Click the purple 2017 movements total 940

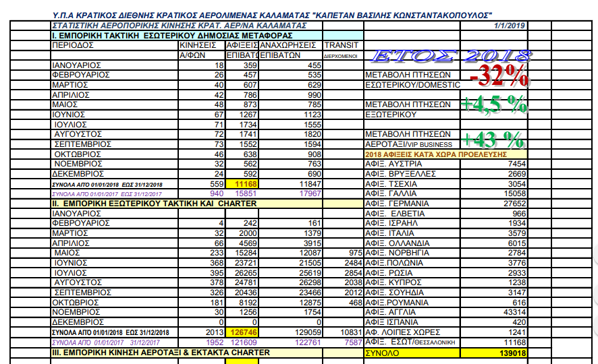click(x=217, y=193)
